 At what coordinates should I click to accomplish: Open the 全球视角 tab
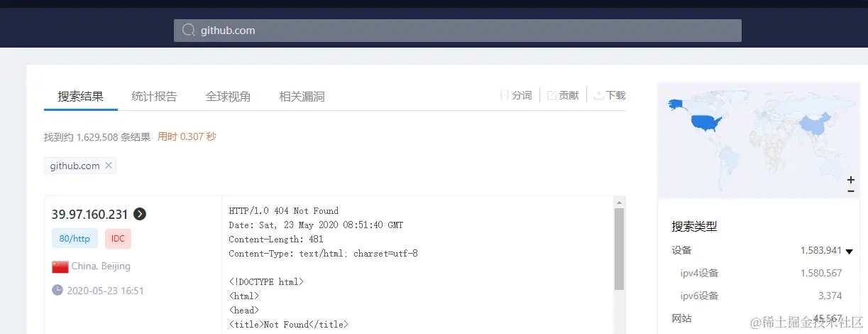[x=228, y=96]
